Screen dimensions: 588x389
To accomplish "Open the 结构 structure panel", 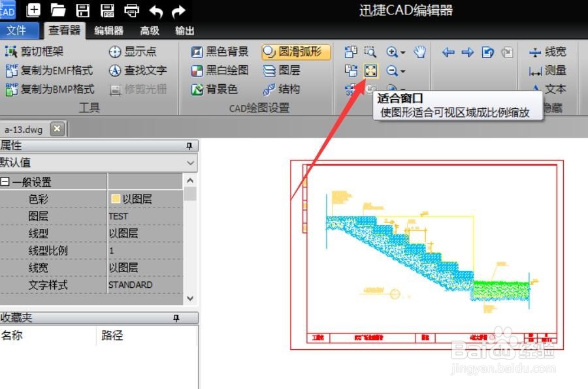I will [x=281, y=89].
